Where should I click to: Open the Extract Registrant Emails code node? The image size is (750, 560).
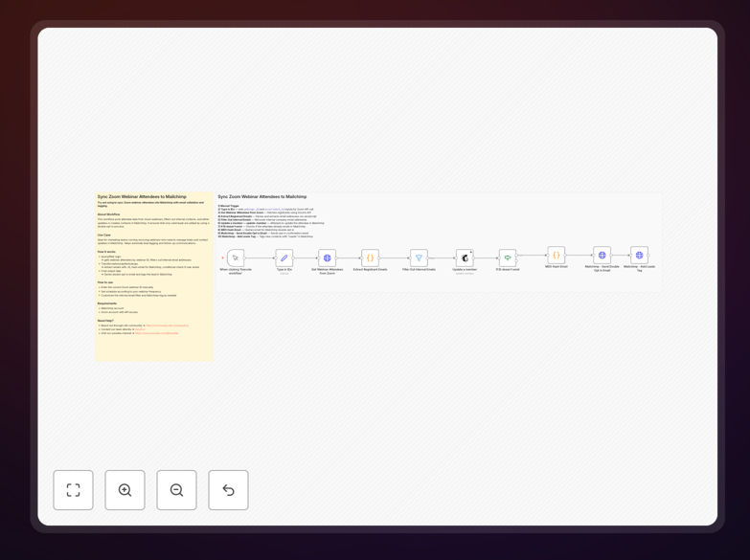[371, 258]
